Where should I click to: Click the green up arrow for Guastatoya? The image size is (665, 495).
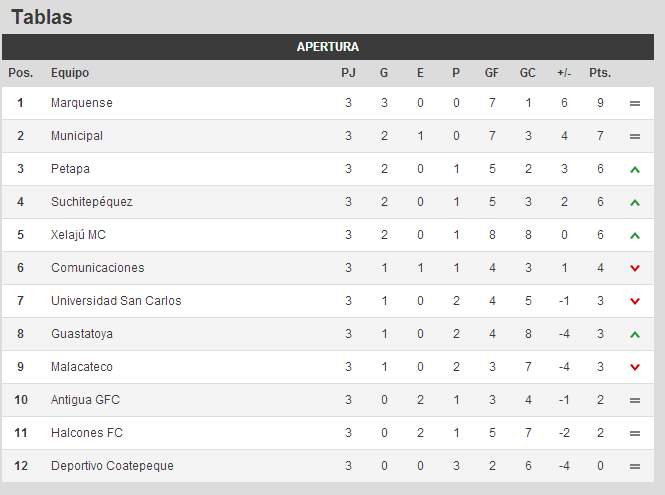[634, 335]
